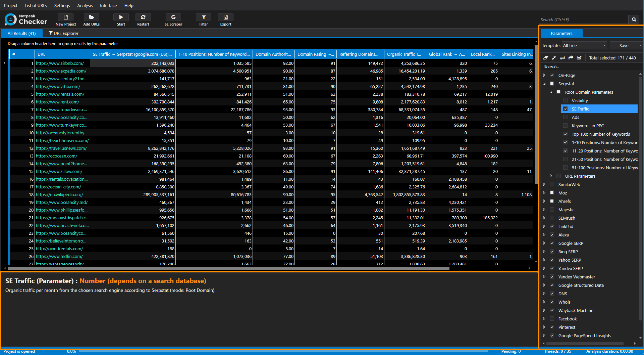This screenshot has width=644, height=355.
Task: Uncheck the SE Traffic checkbox
Action: 566,109
